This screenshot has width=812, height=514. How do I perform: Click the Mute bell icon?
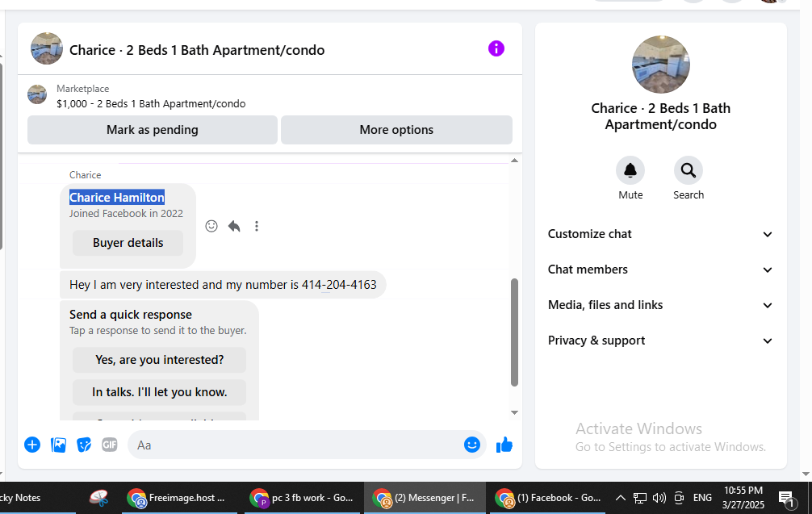630,170
